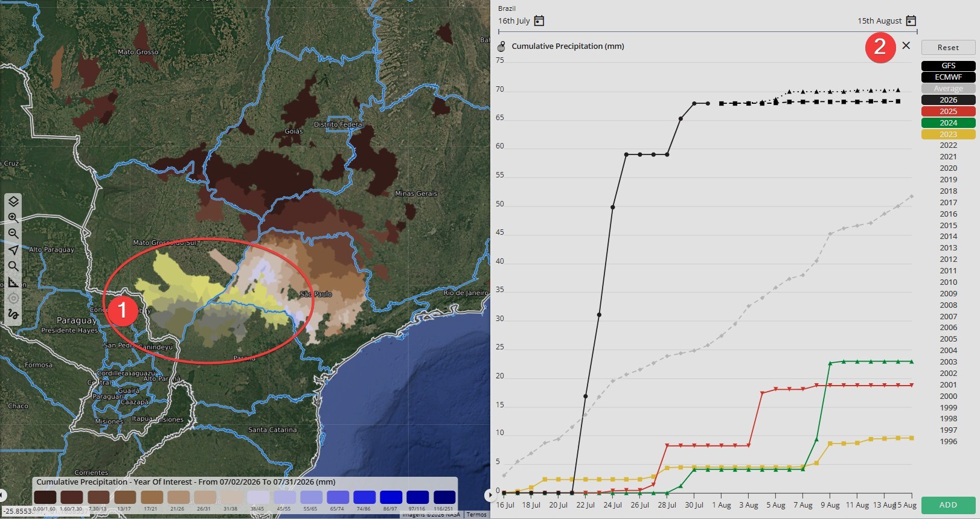The image size is (980, 519).
Task: Disable the 2025 year series
Action: click(948, 112)
